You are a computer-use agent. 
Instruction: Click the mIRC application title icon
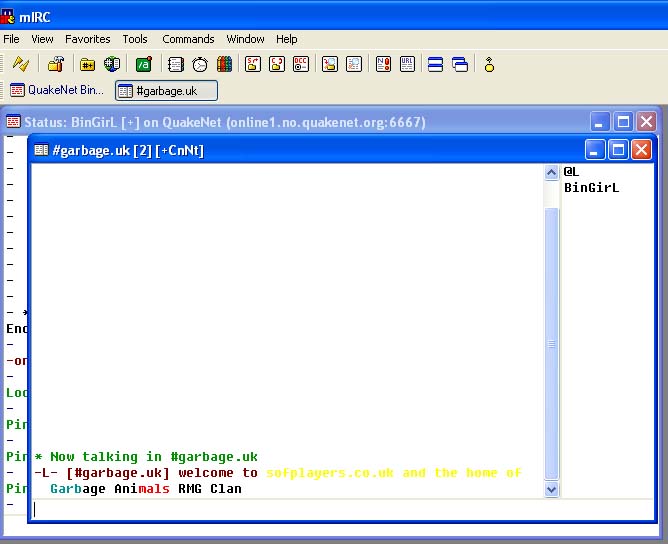pyautogui.click(x=8, y=17)
